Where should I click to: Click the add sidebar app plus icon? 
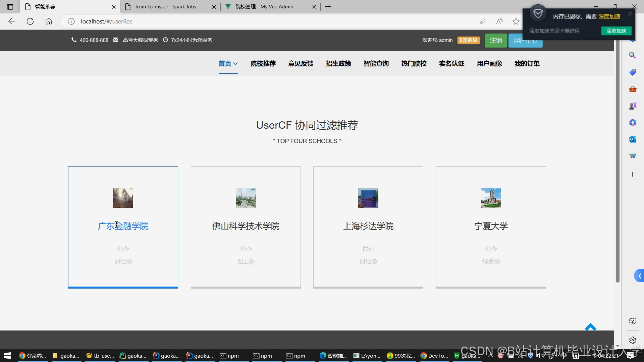click(632, 174)
